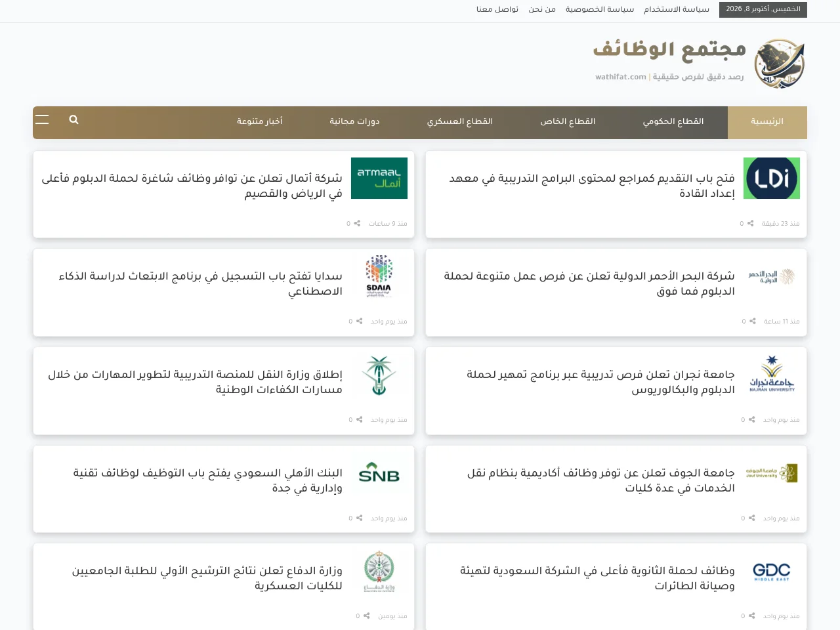Open the SNB bank logo thumbnail
840x630 pixels.
click(x=379, y=473)
